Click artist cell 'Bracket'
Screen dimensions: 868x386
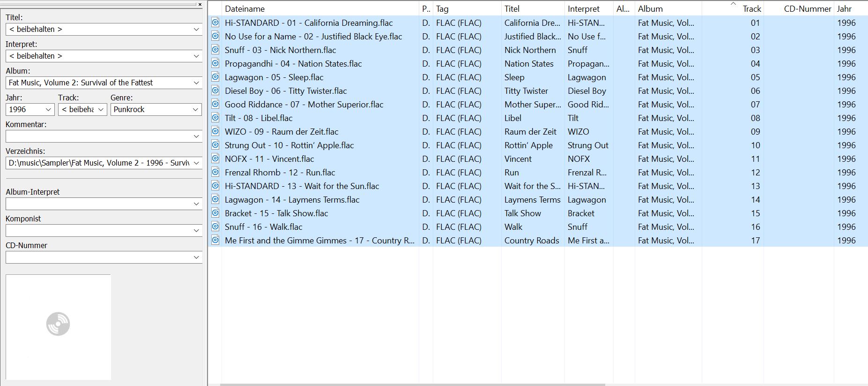point(581,213)
